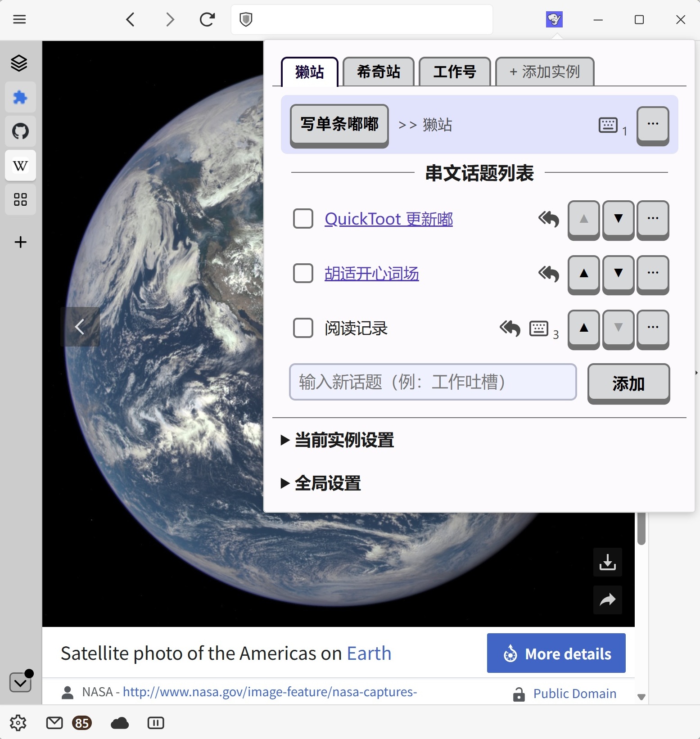Click the keyboard icon next to 阅读记录
This screenshot has height=739, width=700.
point(538,329)
